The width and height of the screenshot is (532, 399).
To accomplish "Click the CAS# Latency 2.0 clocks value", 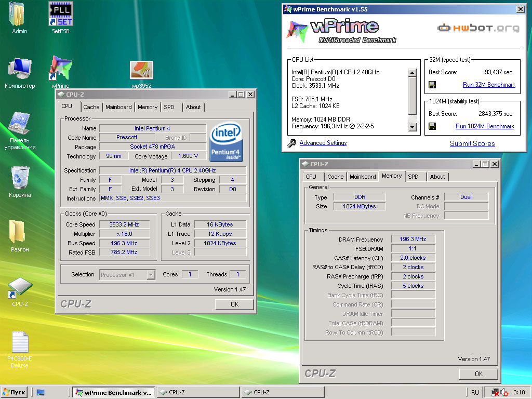I will (x=413, y=258).
